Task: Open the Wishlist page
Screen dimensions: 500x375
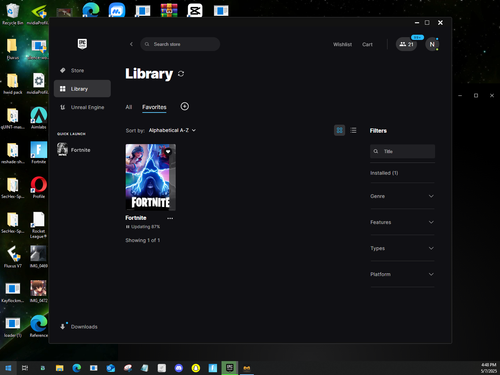Action: [x=342, y=44]
